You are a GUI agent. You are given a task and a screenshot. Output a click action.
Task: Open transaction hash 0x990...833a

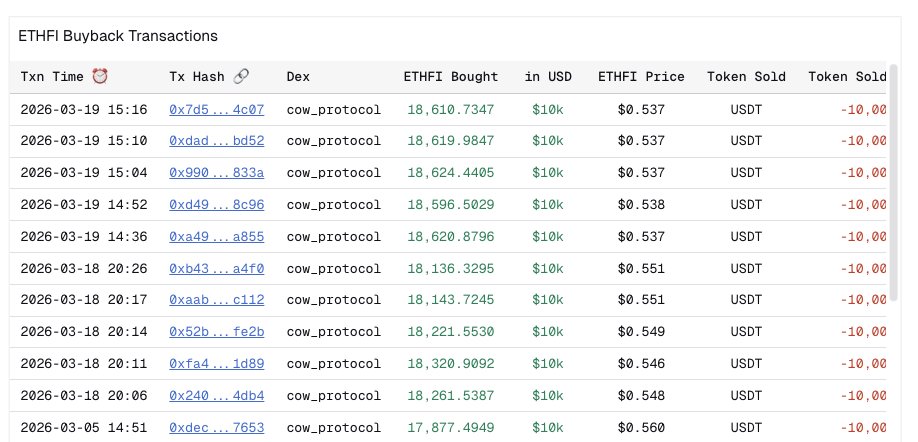tap(216, 173)
